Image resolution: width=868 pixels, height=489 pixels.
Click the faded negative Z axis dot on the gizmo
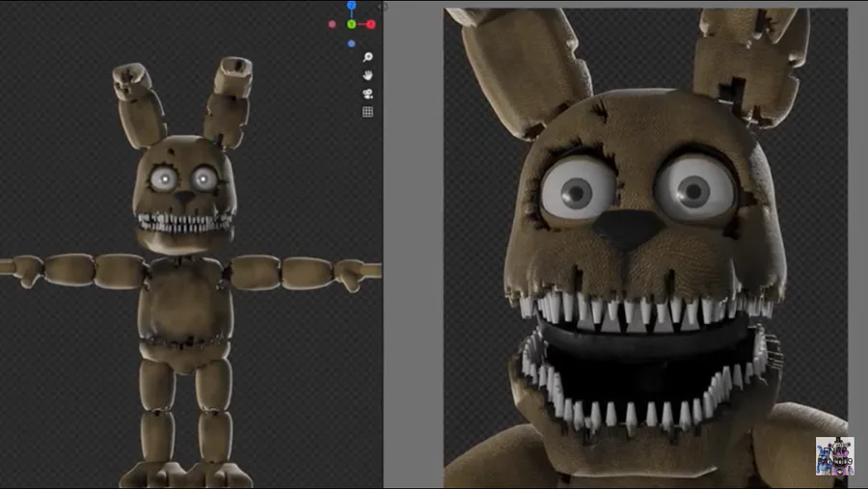pos(351,43)
